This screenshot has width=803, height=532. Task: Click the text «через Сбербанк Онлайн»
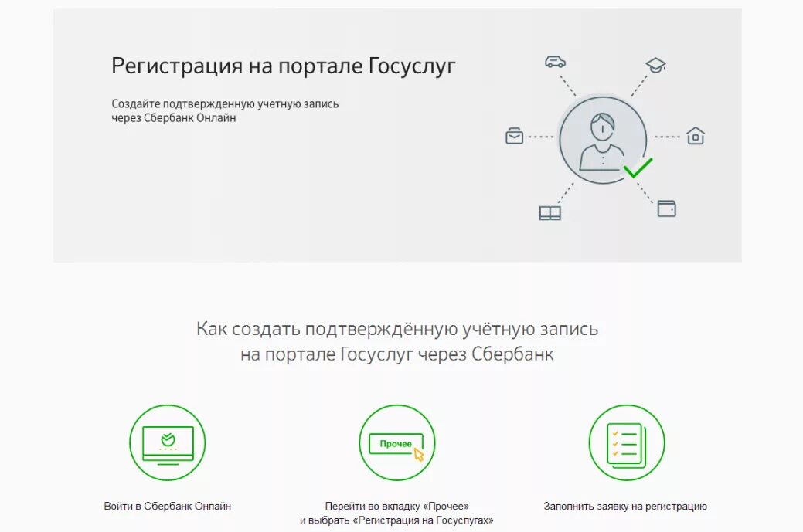point(174,117)
